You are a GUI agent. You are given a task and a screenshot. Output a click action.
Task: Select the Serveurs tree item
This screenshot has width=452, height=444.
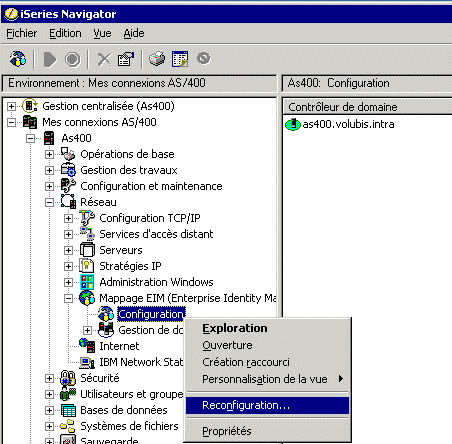pyautogui.click(x=121, y=250)
